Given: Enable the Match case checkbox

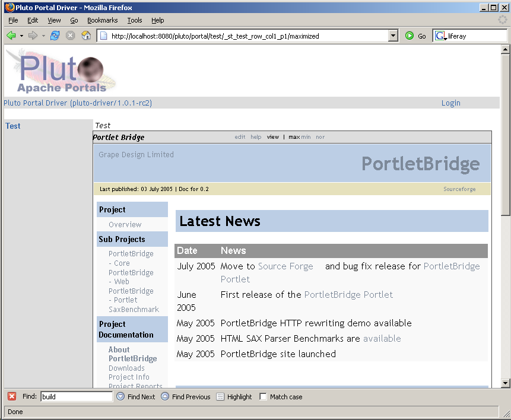Looking at the screenshot, I should (x=263, y=397).
